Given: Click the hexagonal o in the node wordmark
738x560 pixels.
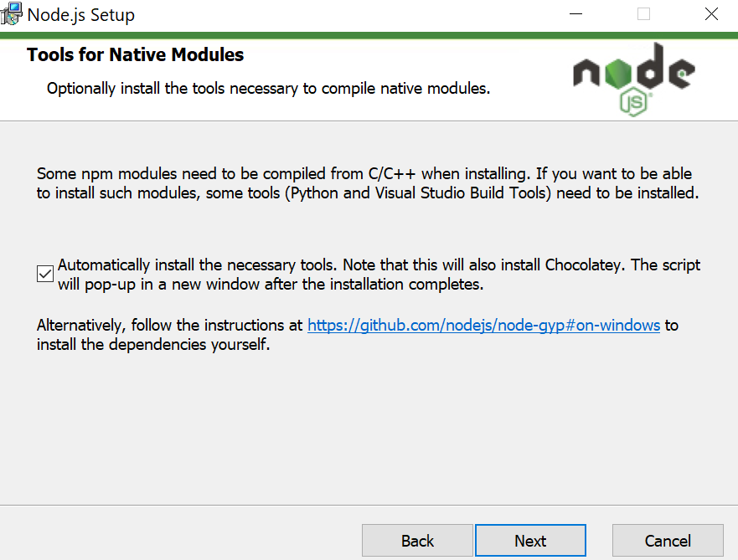Looking at the screenshot, I should point(619,74).
